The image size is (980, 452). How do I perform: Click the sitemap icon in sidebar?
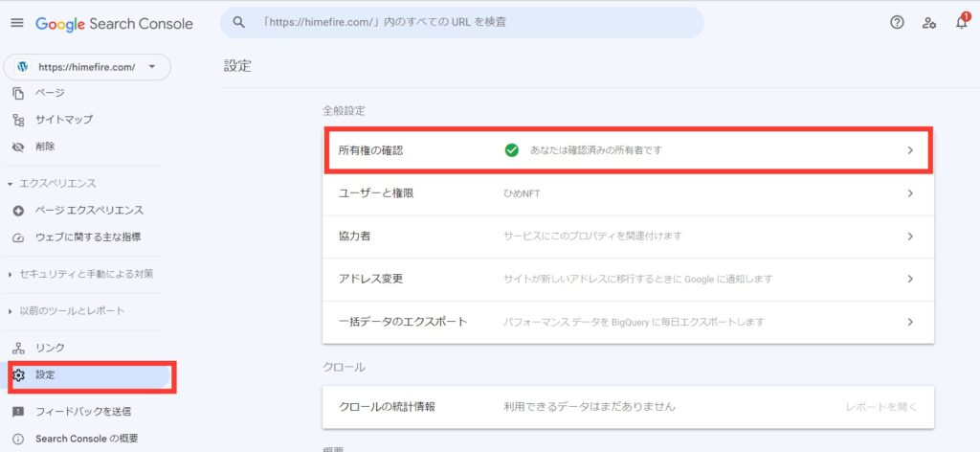point(19,120)
